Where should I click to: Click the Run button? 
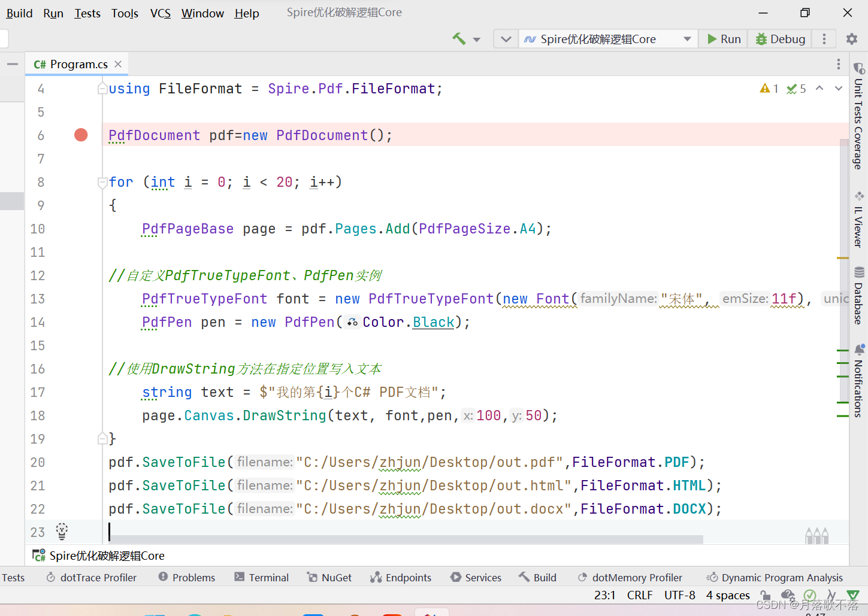coord(723,38)
